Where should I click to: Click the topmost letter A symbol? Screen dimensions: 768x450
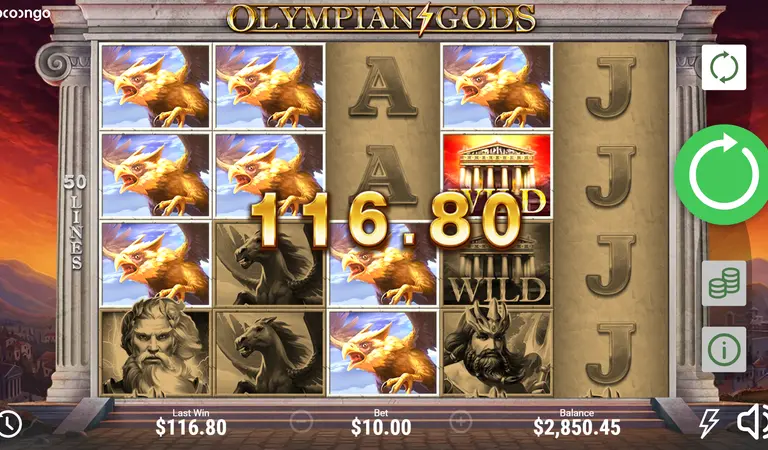tap(382, 87)
